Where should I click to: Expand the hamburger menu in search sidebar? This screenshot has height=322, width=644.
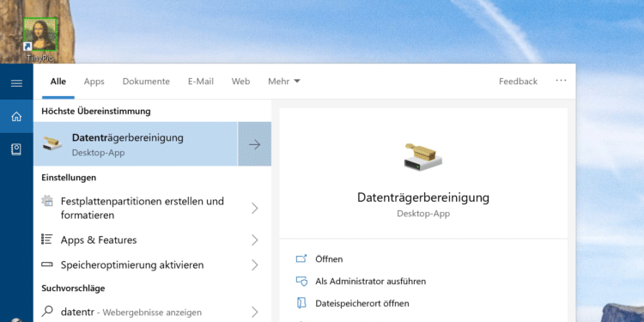[x=16, y=83]
